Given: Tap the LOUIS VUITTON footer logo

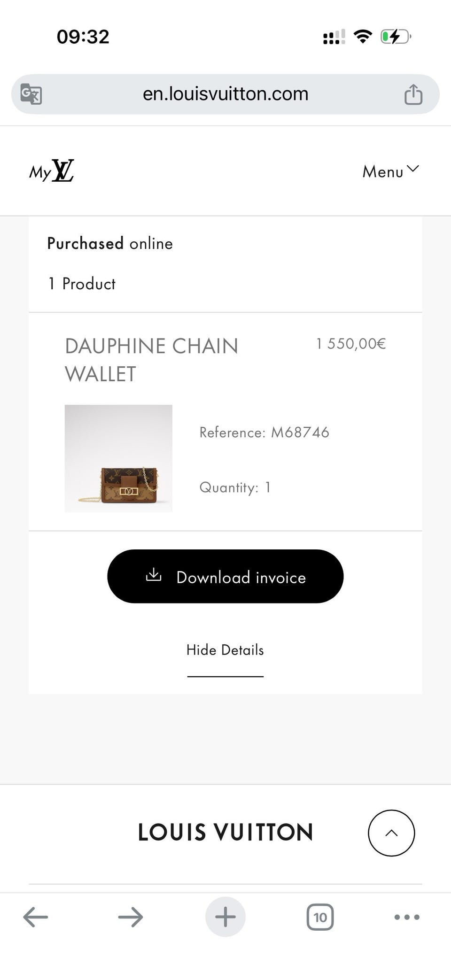Looking at the screenshot, I should tap(225, 833).
